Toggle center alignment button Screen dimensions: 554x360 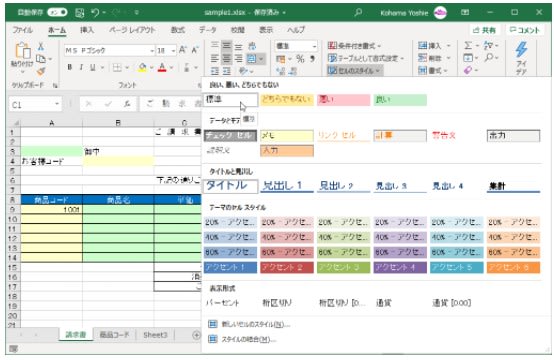pos(226,58)
